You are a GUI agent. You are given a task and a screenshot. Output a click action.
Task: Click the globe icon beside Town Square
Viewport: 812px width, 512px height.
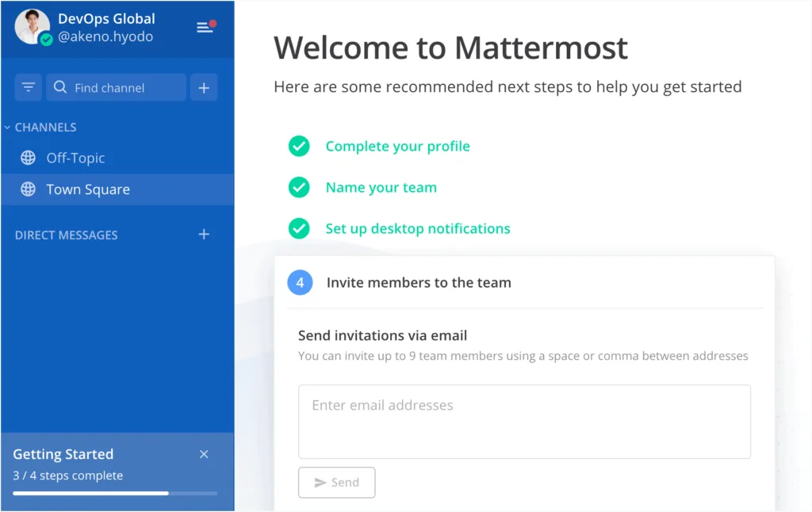pyautogui.click(x=28, y=189)
